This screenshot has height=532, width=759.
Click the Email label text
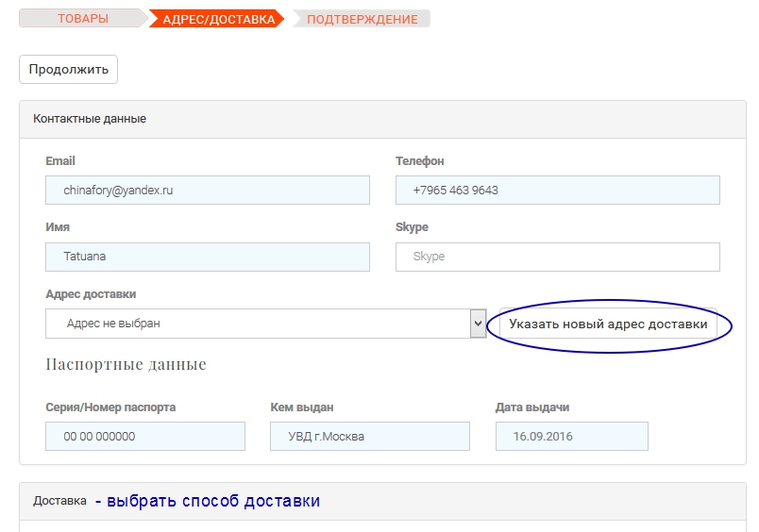coord(60,161)
